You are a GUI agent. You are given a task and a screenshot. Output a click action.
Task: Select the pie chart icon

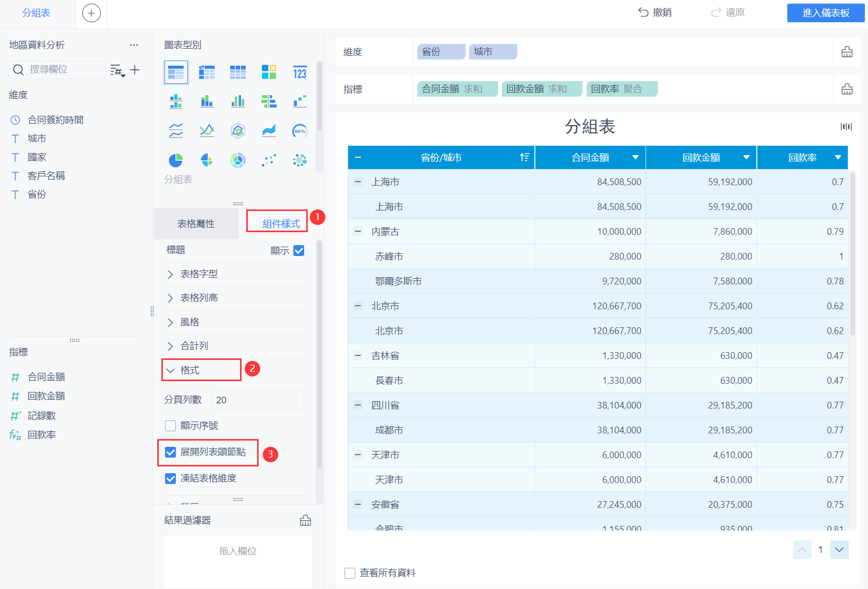click(176, 160)
